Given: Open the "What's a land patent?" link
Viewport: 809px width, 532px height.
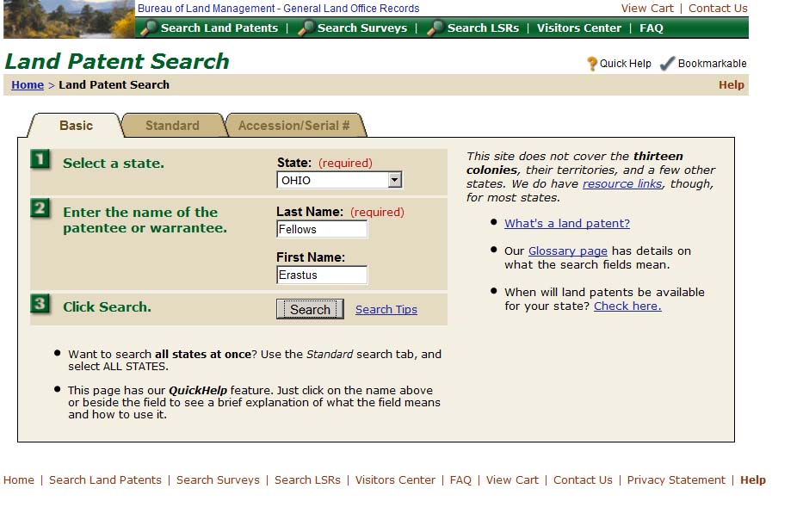Looking at the screenshot, I should tap(566, 224).
